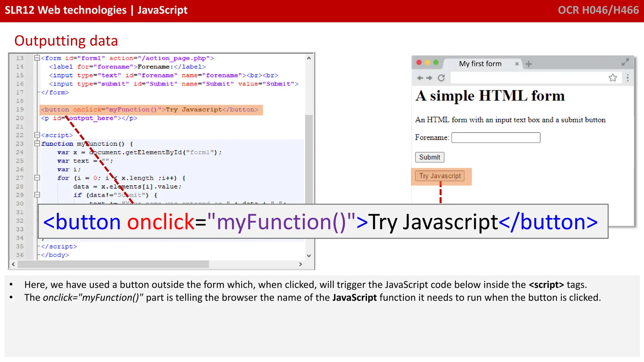Click the browser fullscreen expand icon
This screenshot has width=644, height=362.
click(x=625, y=62)
